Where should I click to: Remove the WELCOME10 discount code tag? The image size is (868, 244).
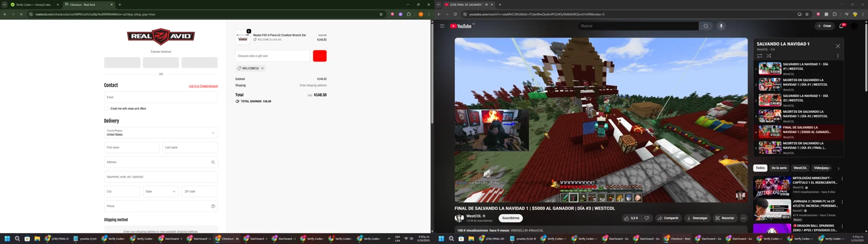tap(262, 68)
